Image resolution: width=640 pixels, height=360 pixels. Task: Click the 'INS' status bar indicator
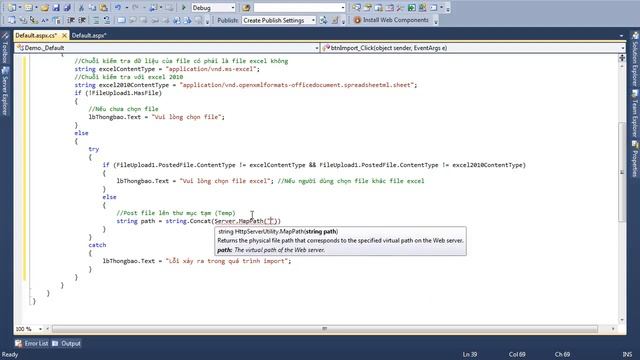[627, 354]
